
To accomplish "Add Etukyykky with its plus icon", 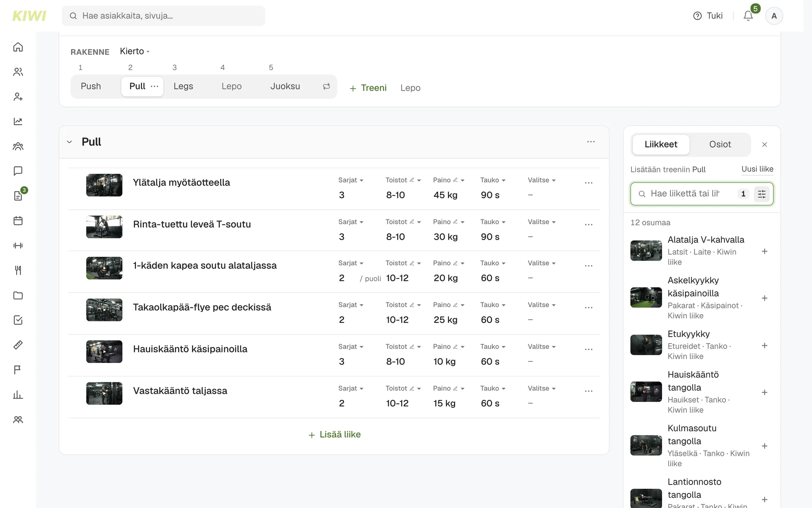I will click(764, 345).
